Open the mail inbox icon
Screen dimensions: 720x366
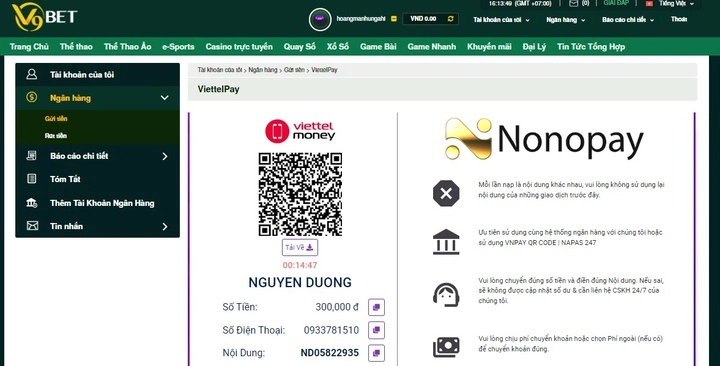[x=573, y=3]
